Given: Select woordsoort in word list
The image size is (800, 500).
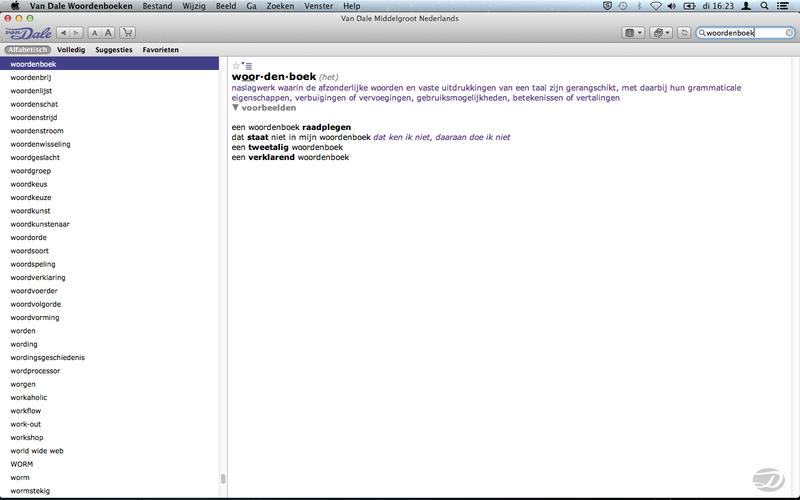Looking at the screenshot, I should click(109, 251).
